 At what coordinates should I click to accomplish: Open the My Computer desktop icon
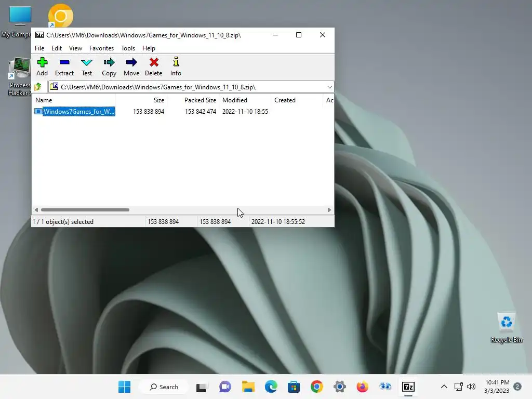(x=20, y=21)
